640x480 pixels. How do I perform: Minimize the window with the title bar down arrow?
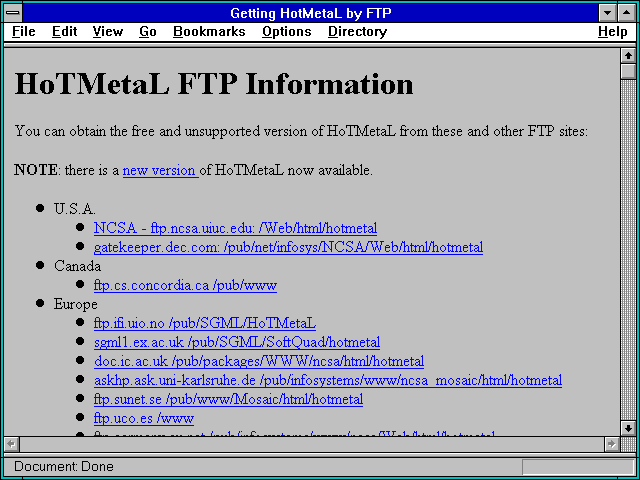607,13
